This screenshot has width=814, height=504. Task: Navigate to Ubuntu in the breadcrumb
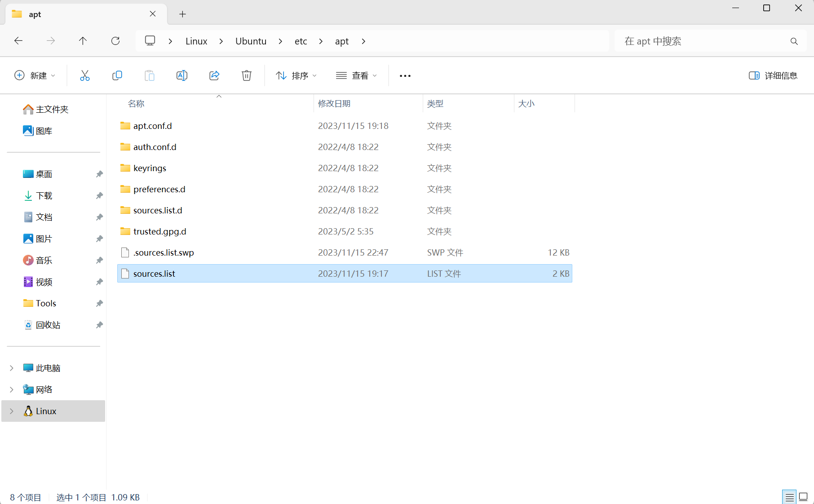[x=250, y=41]
